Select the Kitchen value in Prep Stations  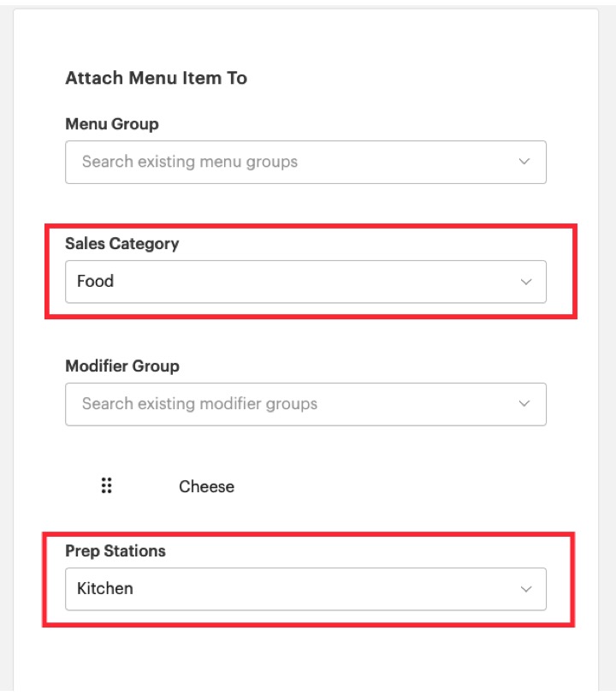105,589
